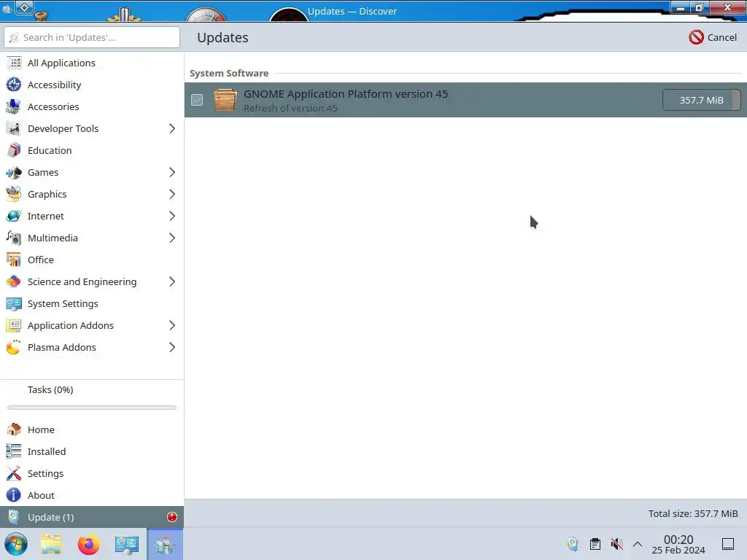
Task: Open the Office label
Action: tap(41, 260)
